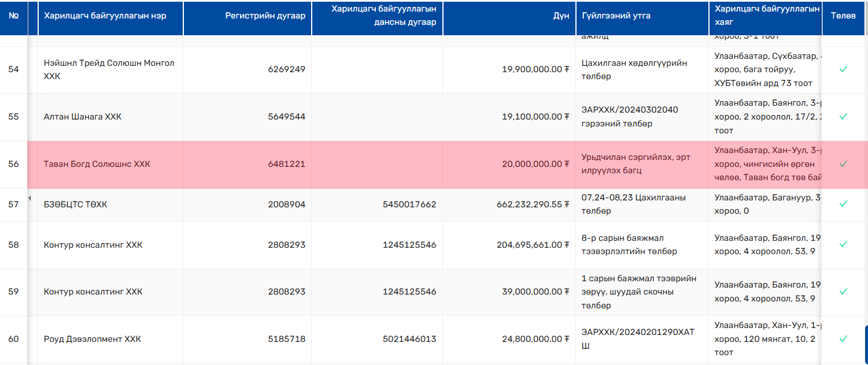
Task: Click the status checkmark in row 58
Action: tap(843, 245)
